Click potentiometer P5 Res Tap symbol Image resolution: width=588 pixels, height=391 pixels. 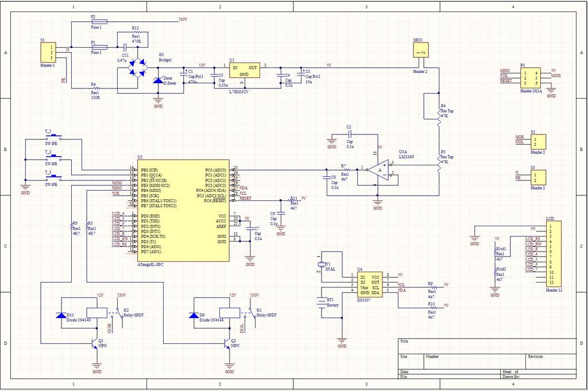pyautogui.click(x=439, y=165)
